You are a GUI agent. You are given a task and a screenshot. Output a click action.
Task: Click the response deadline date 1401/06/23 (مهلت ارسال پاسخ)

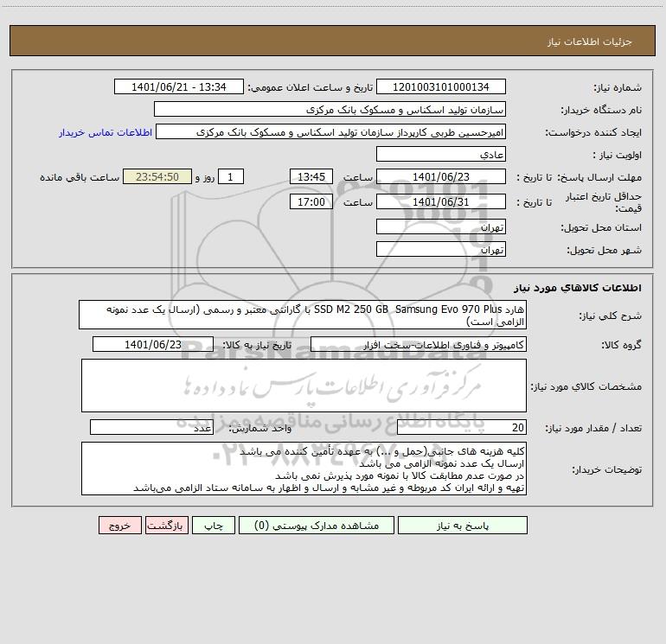(441, 176)
